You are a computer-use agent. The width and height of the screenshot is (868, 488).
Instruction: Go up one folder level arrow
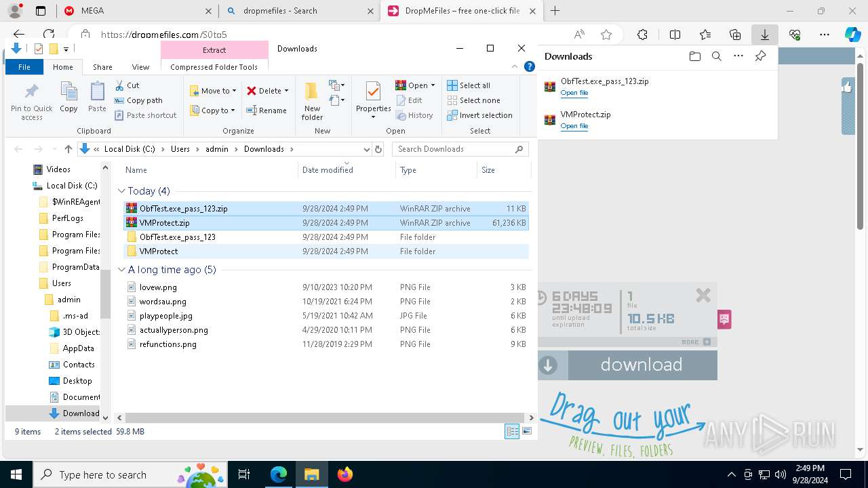pos(68,149)
